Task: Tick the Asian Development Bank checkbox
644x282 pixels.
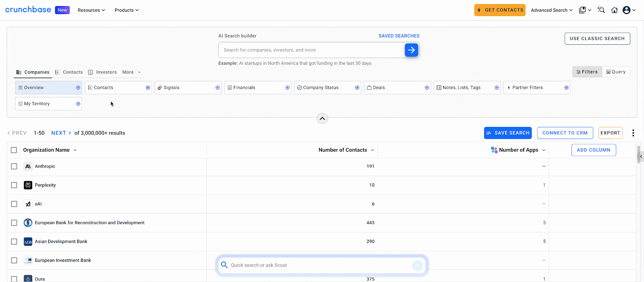Action: pyautogui.click(x=14, y=242)
